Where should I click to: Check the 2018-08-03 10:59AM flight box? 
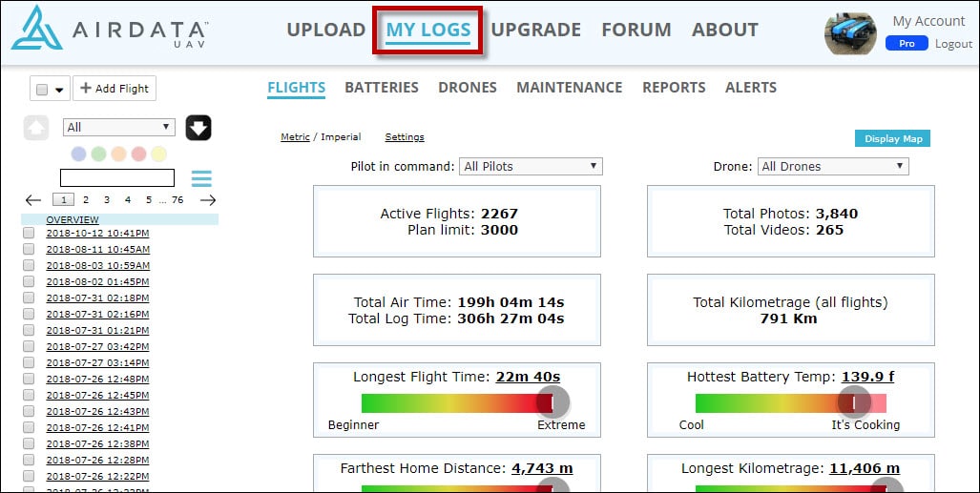pyautogui.click(x=29, y=265)
